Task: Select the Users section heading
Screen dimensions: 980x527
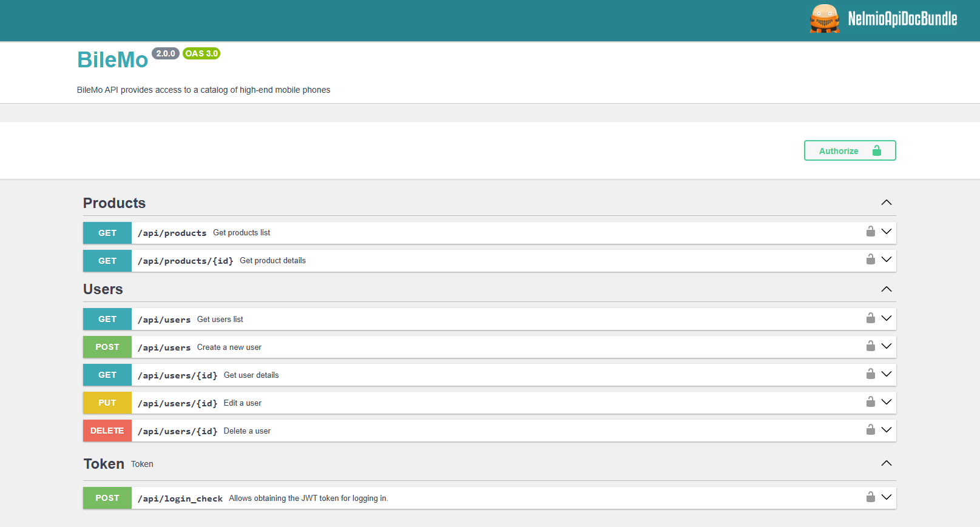Action: pos(103,289)
